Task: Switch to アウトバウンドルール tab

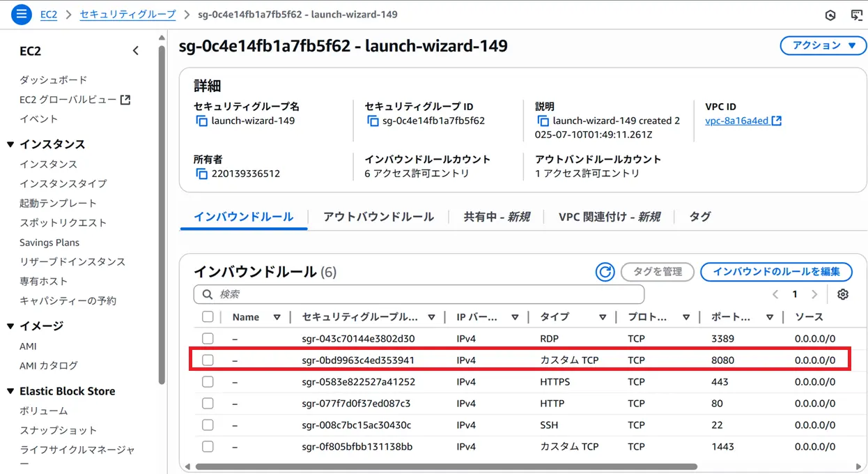Action: pyautogui.click(x=378, y=217)
